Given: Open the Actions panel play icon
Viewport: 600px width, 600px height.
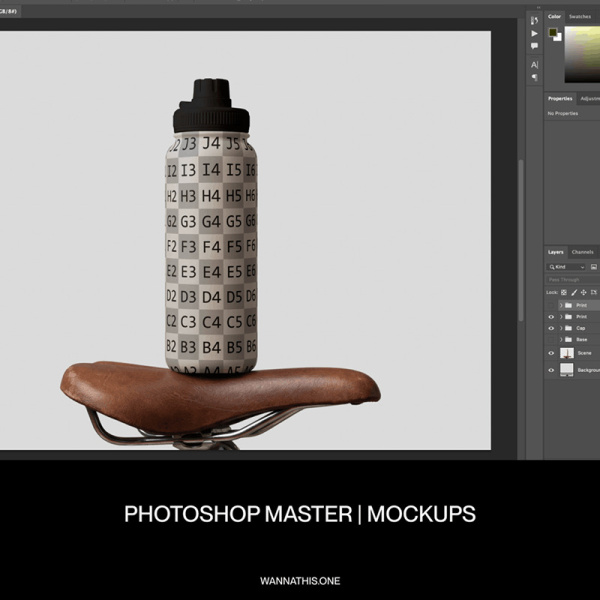Looking at the screenshot, I should coord(535,32).
